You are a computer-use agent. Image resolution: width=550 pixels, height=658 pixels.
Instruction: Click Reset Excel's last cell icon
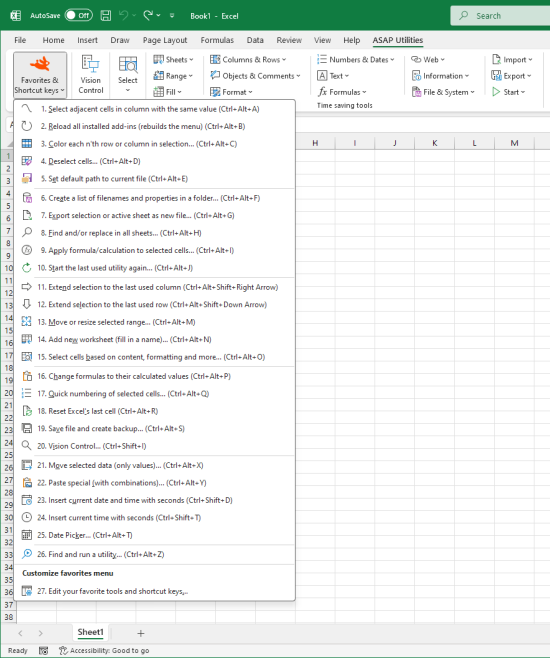point(26,411)
